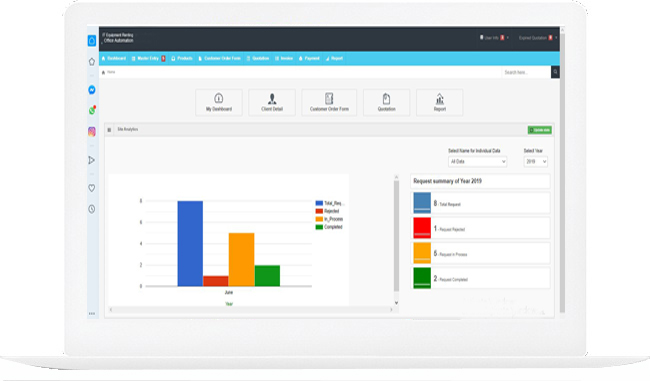
Task: Open Report in the blue nav bar
Action: 334,58
